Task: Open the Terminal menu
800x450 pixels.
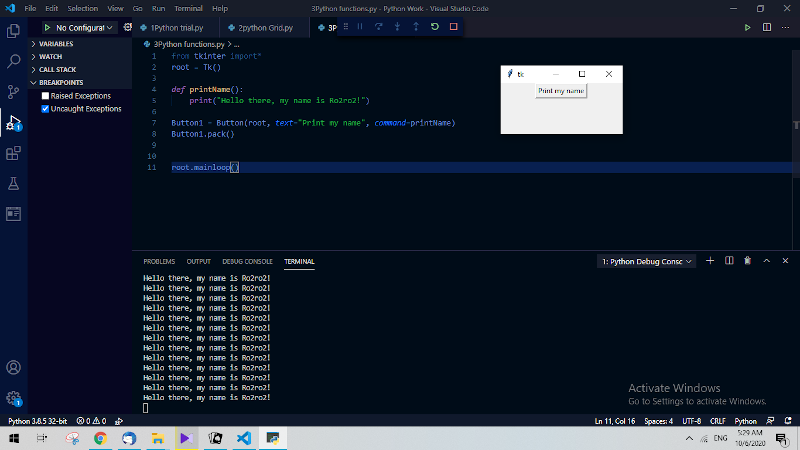Action: (x=188, y=9)
